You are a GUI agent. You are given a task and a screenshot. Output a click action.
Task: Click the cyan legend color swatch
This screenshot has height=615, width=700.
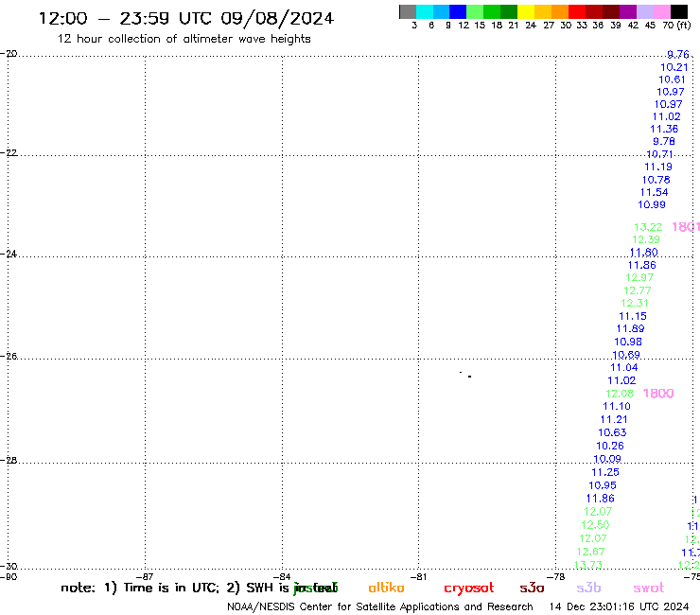point(425,11)
